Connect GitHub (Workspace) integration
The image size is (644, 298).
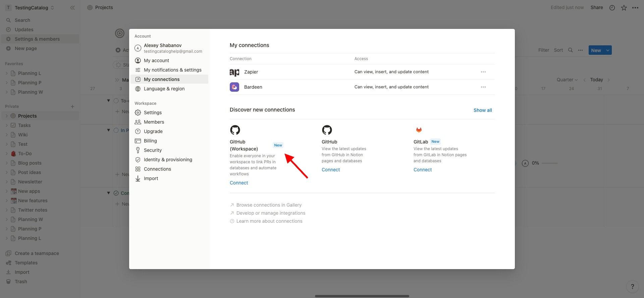pos(239,183)
